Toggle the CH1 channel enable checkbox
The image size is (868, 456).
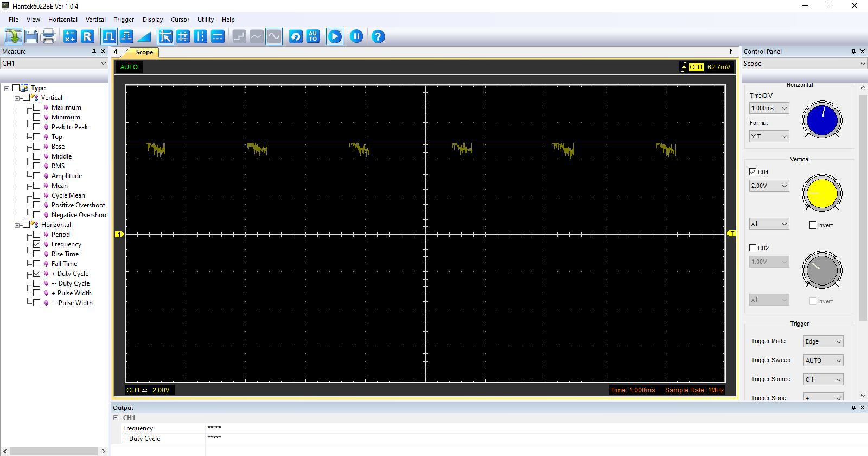[752, 172]
